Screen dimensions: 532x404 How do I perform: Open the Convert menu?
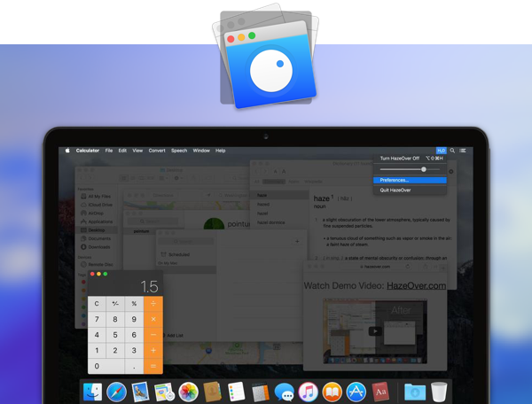click(157, 151)
